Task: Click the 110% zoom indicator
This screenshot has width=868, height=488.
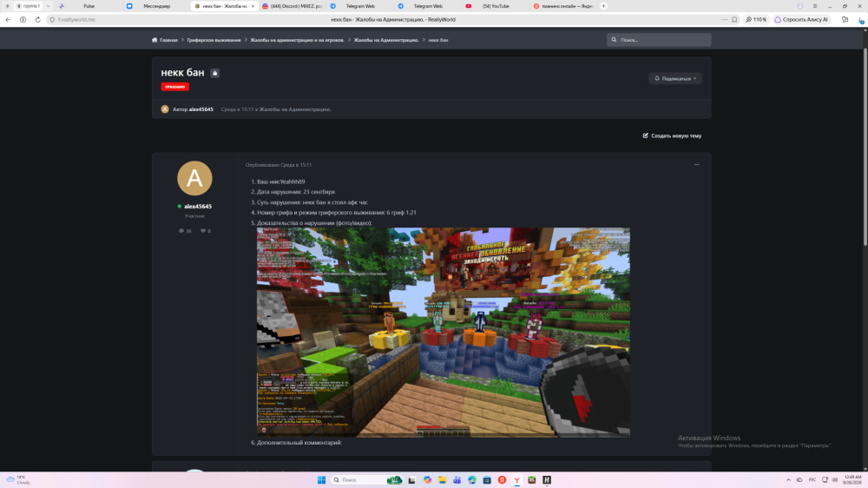Action: point(756,19)
